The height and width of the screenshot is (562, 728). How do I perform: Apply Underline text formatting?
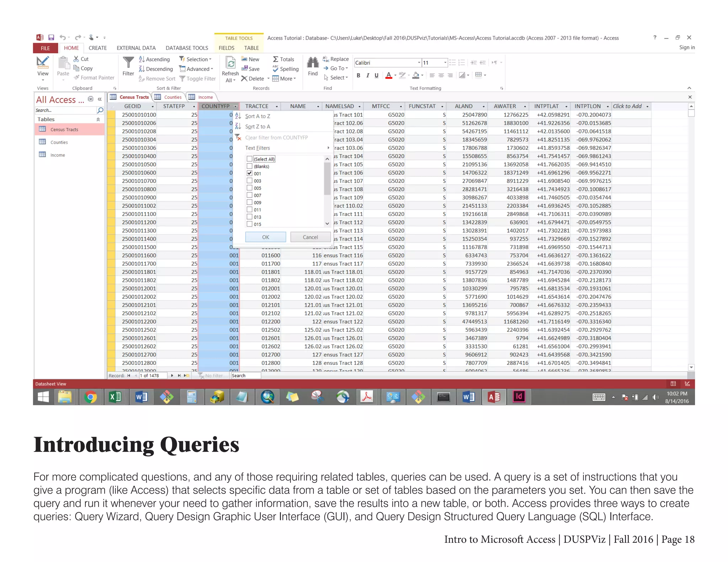[376, 75]
